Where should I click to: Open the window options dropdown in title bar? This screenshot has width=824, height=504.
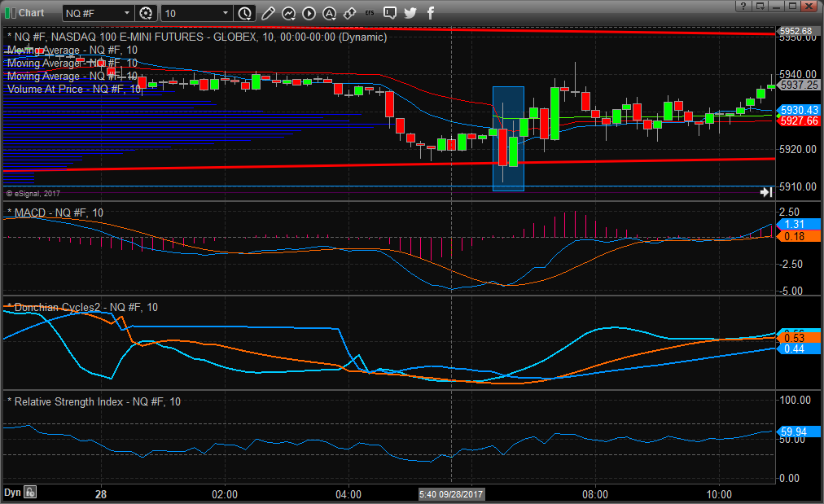764,7
